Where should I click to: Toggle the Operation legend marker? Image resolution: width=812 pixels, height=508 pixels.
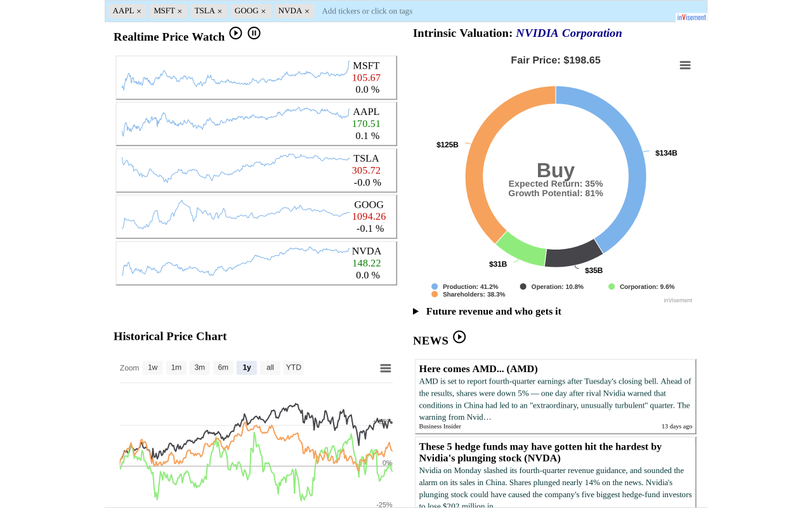pyautogui.click(x=523, y=286)
